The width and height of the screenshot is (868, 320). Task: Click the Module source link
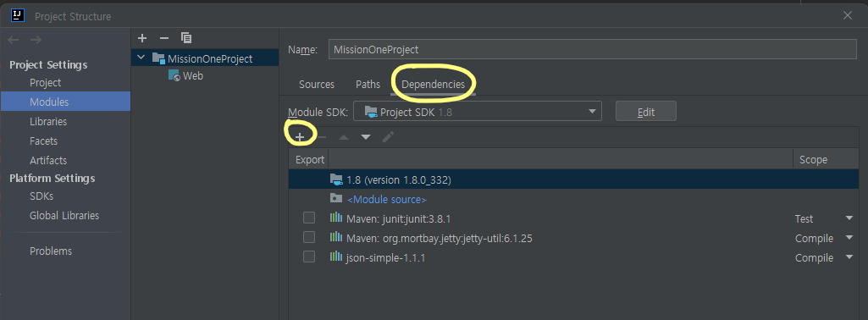(x=386, y=199)
